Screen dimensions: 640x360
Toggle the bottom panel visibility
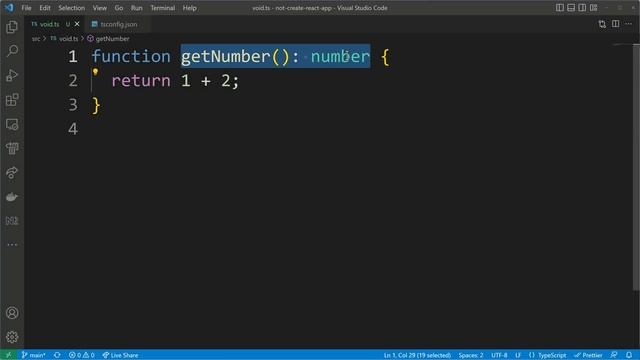coord(571,8)
